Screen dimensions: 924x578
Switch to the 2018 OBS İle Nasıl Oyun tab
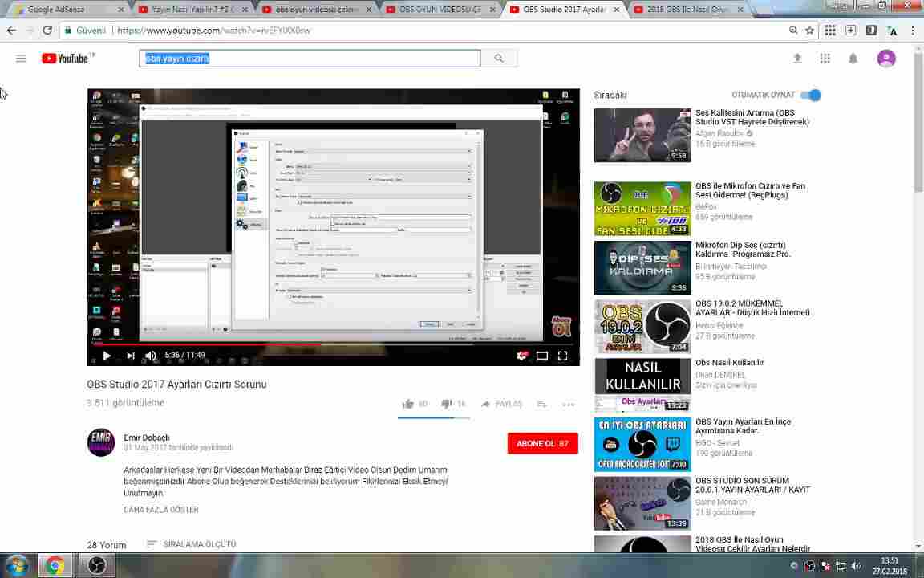(687, 10)
